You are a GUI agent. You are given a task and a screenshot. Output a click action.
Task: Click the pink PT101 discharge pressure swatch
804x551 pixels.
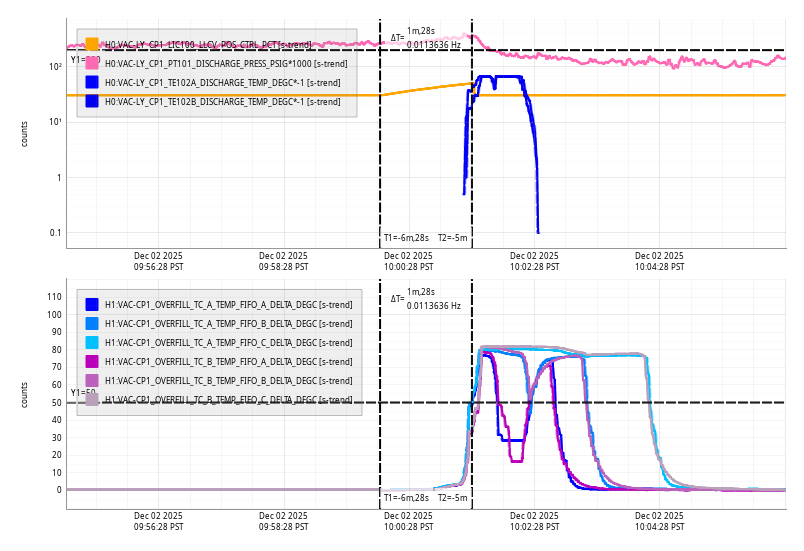92,63
